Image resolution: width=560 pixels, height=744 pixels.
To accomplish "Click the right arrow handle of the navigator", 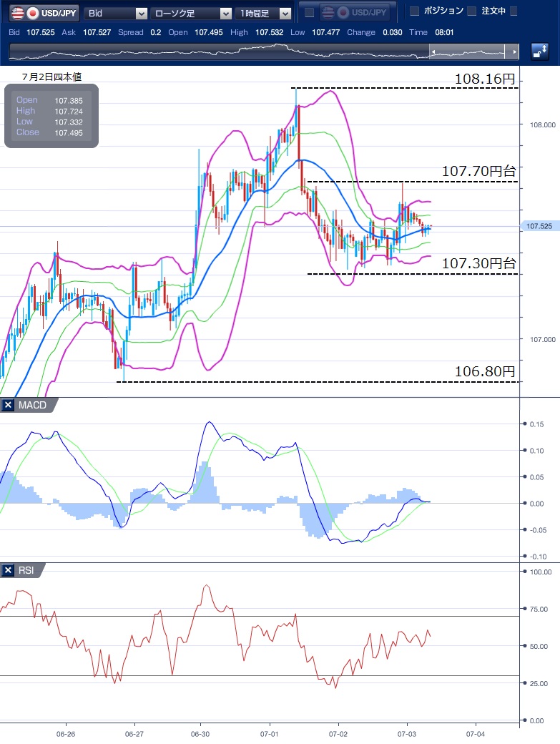I will (512, 52).
